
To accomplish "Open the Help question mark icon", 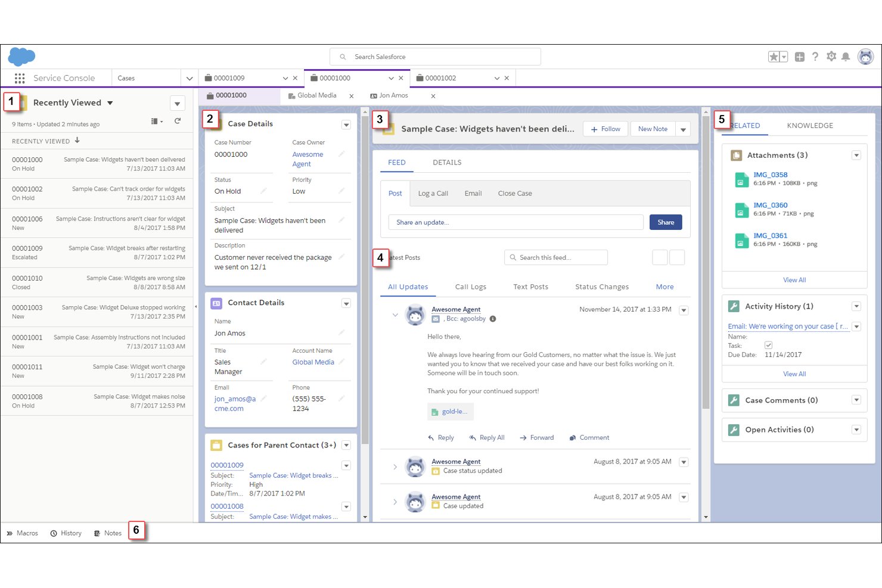I will coord(815,57).
